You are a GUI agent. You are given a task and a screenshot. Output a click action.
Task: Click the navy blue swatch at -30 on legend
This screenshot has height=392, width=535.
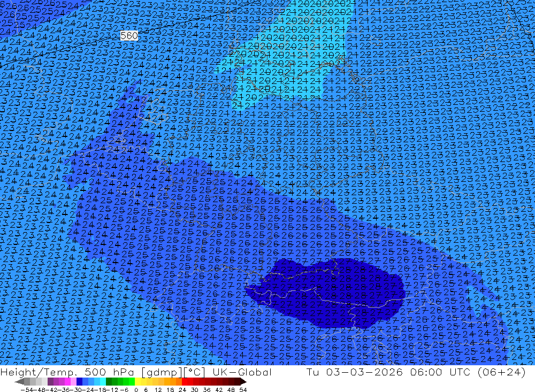pyautogui.click(x=80, y=382)
